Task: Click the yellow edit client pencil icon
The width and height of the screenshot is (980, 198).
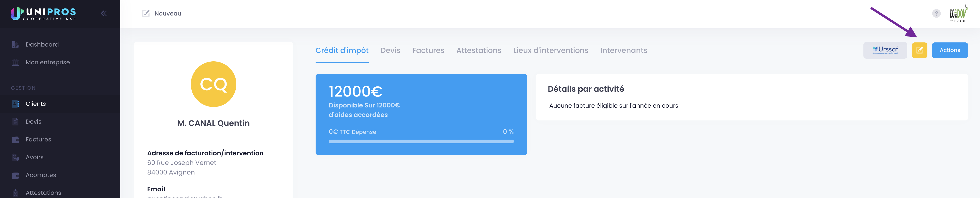Action: (x=919, y=50)
